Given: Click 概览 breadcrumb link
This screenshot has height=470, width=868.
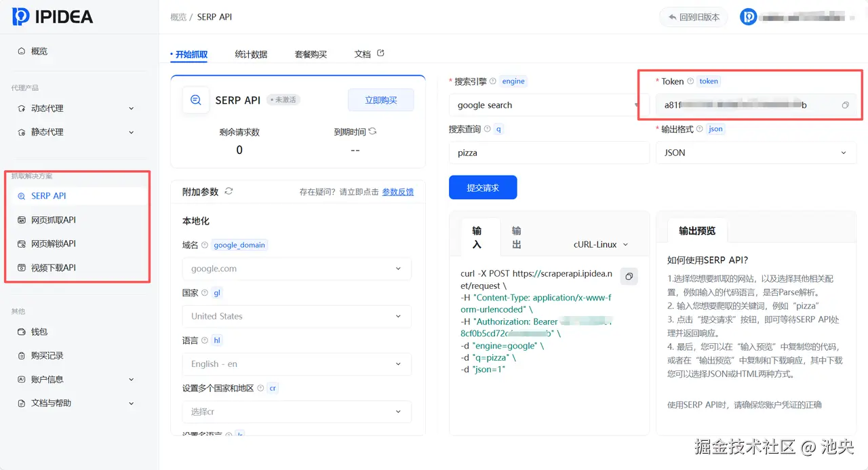Looking at the screenshot, I should pyautogui.click(x=178, y=17).
